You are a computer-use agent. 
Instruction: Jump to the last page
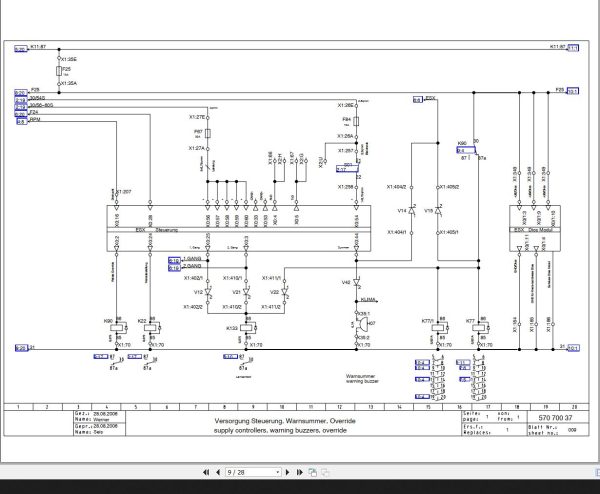pos(300,472)
